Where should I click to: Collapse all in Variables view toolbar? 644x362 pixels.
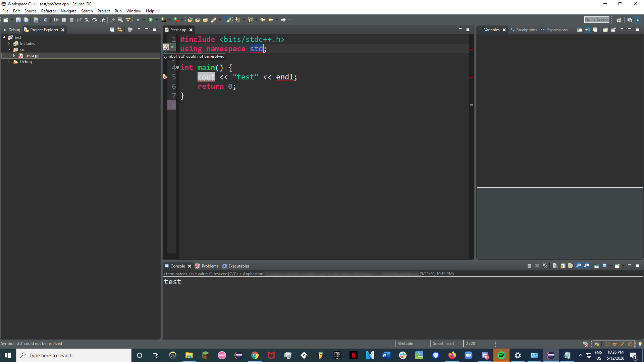coord(595,29)
